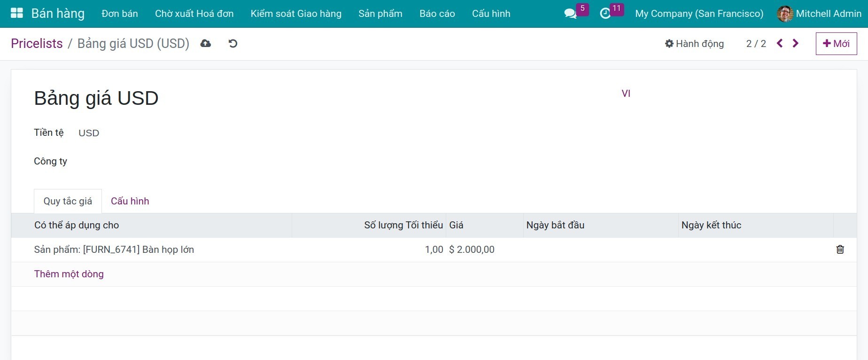Image resolution: width=868 pixels, height=360 pixels.
Task: Open the Cấu hình top menu
Action: point(491,14)
